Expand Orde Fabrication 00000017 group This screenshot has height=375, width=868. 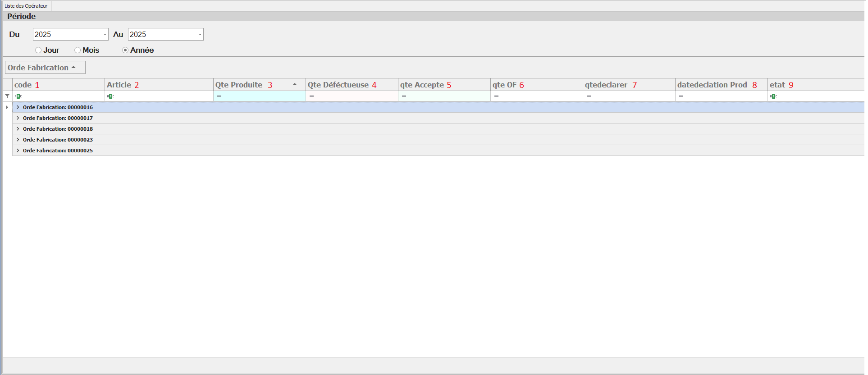click(x=18, y=118)
